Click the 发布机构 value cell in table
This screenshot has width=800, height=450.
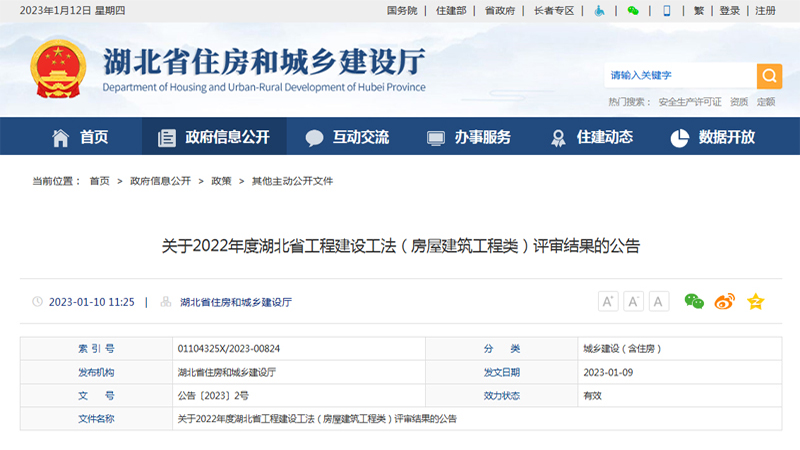click(299, 372)
